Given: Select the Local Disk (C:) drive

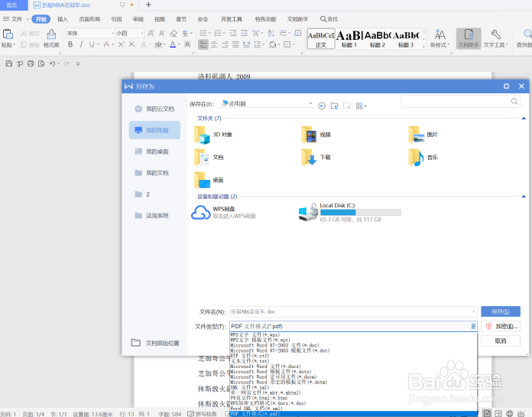Looking at the screenshot, I should coord(349,212).
